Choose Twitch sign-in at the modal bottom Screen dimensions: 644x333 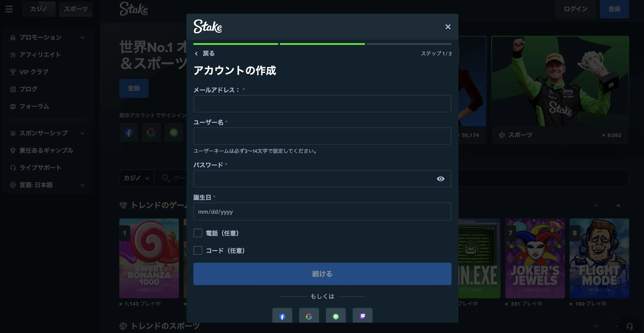point(362,316)
